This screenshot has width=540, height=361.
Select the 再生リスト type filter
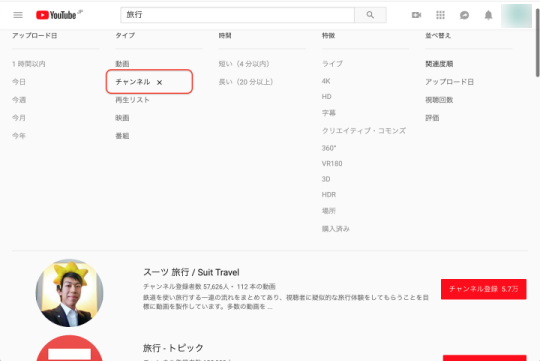coord(132,100)
